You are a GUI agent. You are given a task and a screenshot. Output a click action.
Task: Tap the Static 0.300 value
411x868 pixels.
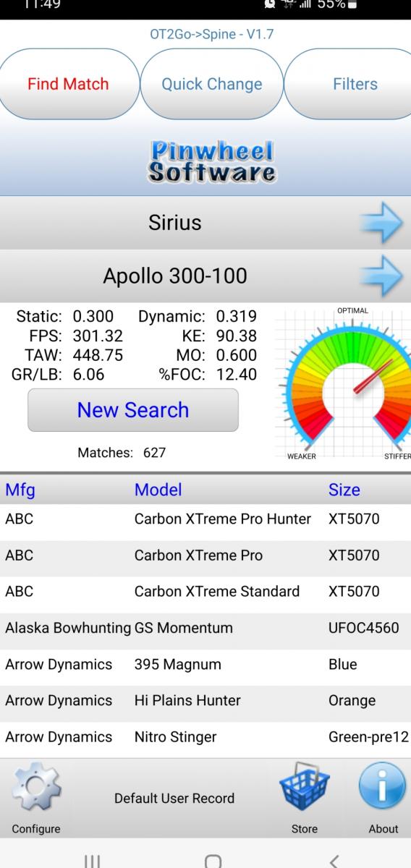pos(93,317)
